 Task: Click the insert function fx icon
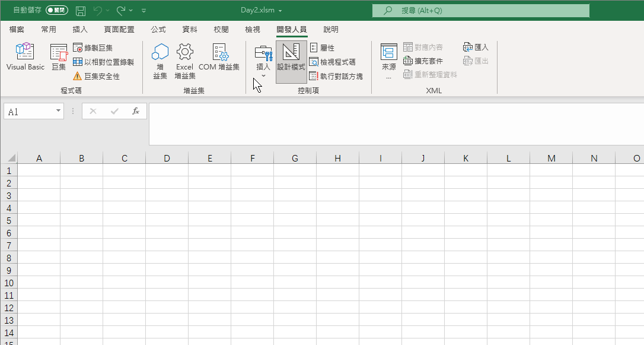[x=136, y=111]
